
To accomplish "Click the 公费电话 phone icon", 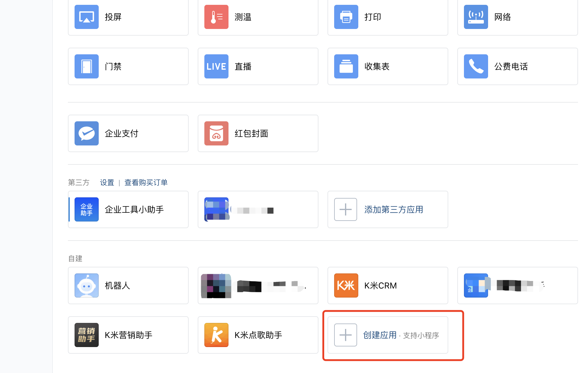I will (x=476, y=66).
